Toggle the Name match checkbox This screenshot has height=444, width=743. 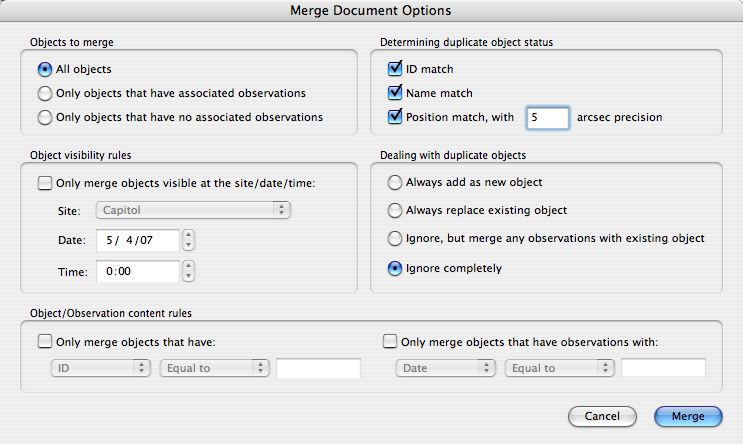point(394,93)
